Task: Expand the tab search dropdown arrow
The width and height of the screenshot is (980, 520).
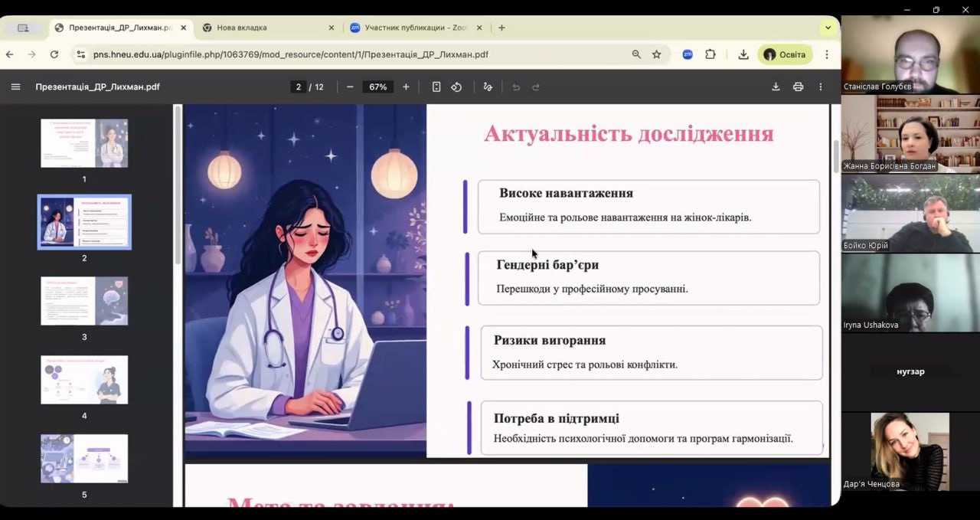Action: pos(828,28)
